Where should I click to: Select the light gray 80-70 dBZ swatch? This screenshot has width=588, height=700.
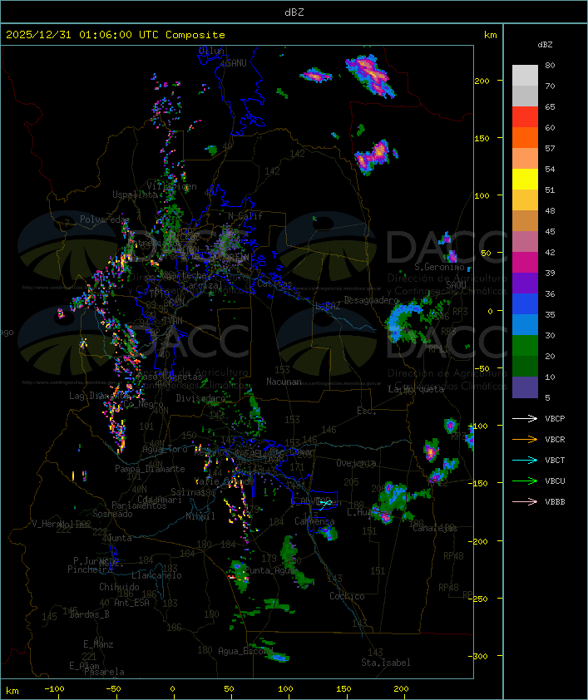click(x=525, y=76)
